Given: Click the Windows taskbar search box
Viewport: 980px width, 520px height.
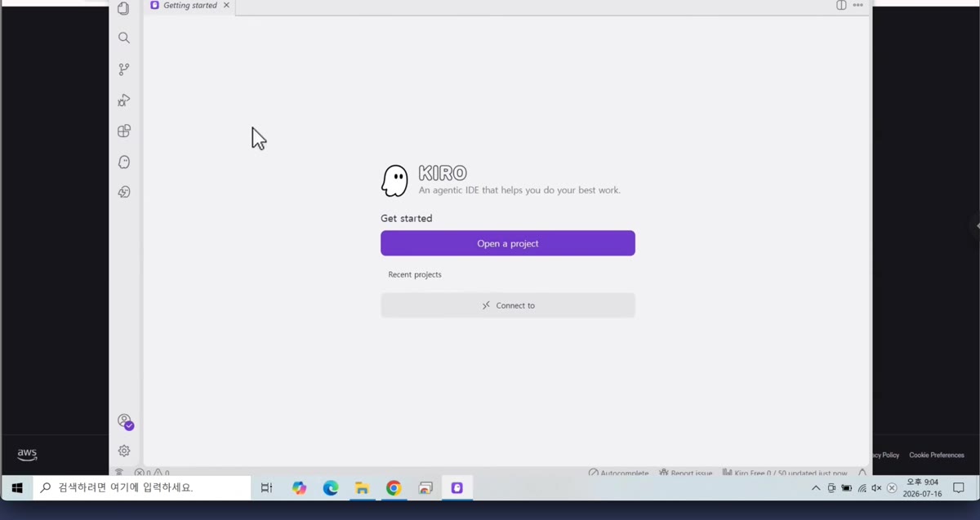Looking at the screenshot, I should (x=142, y=488).
